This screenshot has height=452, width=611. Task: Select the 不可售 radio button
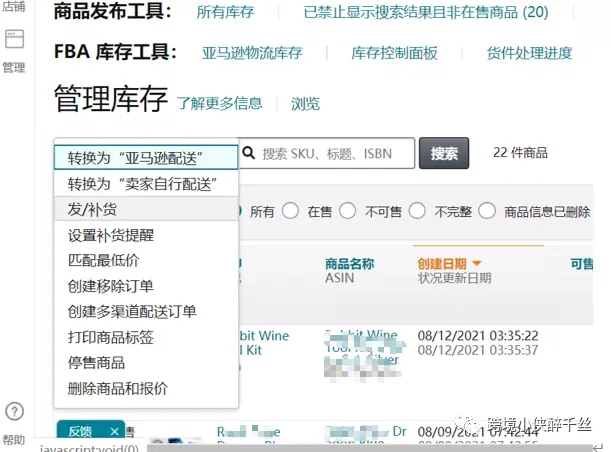(347, 211)
